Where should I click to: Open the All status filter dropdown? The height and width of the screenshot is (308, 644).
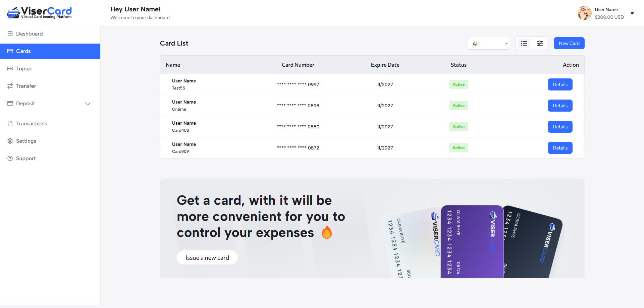click(x=489, y=44)
